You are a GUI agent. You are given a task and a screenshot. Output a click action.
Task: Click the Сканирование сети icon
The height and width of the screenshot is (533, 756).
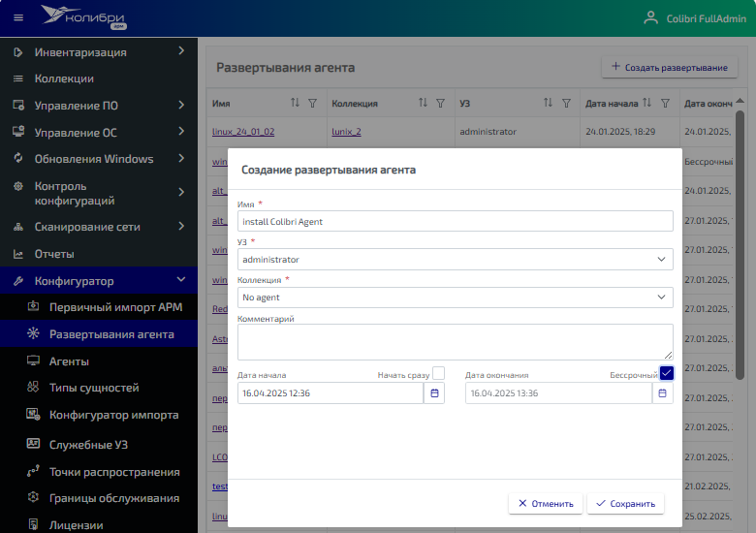point(18,227)
